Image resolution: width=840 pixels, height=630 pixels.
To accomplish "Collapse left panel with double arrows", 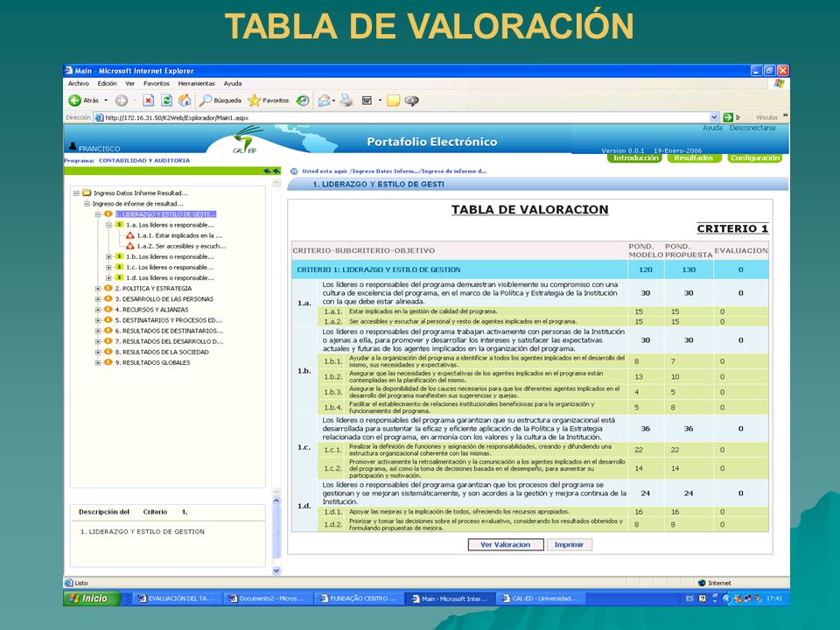I will [x=272, y=171].
